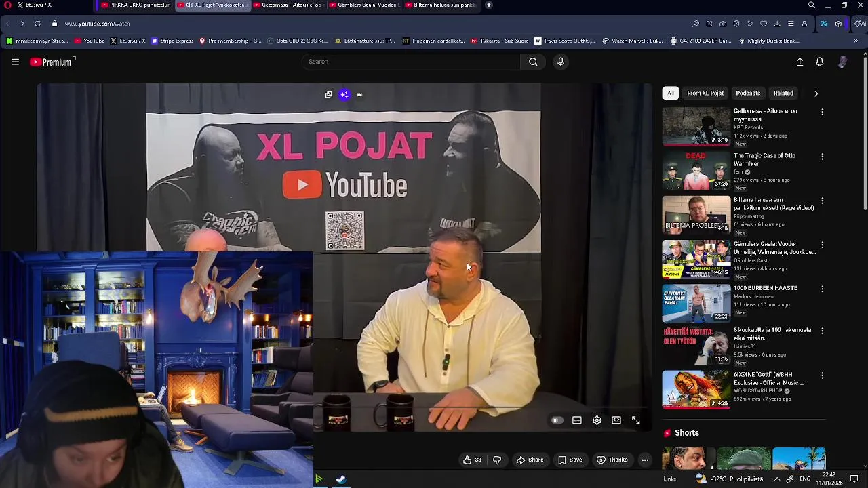Click the YouTube search input field

tap(411, 62)
